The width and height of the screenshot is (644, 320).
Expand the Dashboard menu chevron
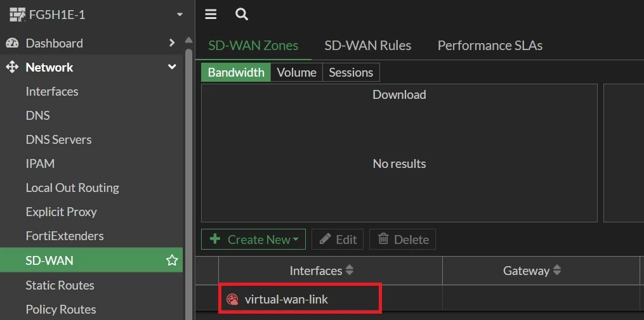(172, 42)
